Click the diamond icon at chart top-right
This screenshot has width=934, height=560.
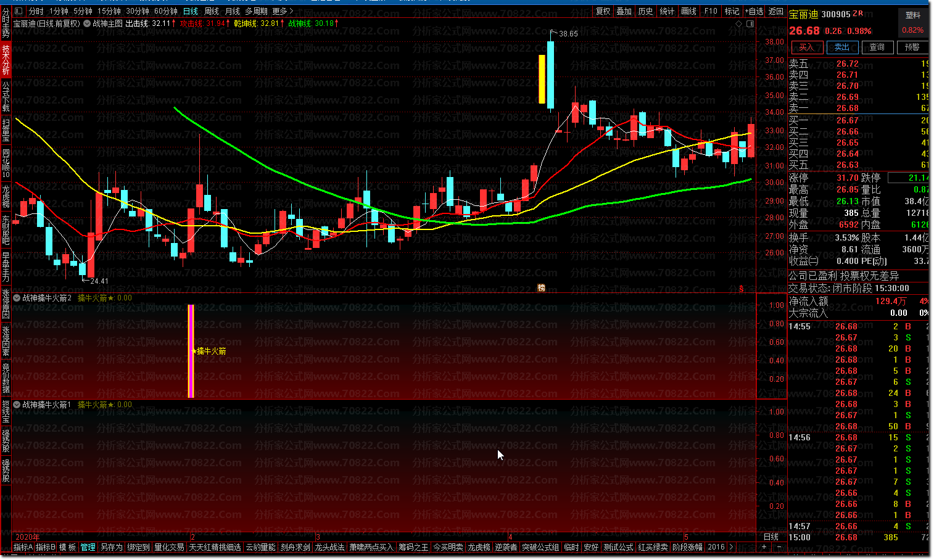tap(739, 23)
